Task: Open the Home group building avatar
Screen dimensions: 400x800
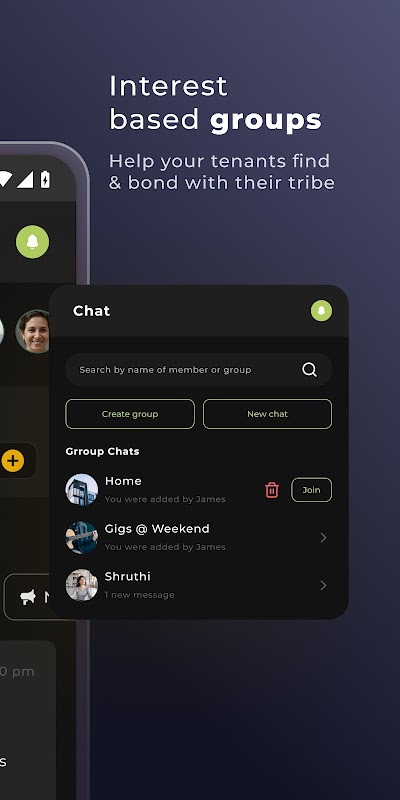Action: (x=82, y=490)
